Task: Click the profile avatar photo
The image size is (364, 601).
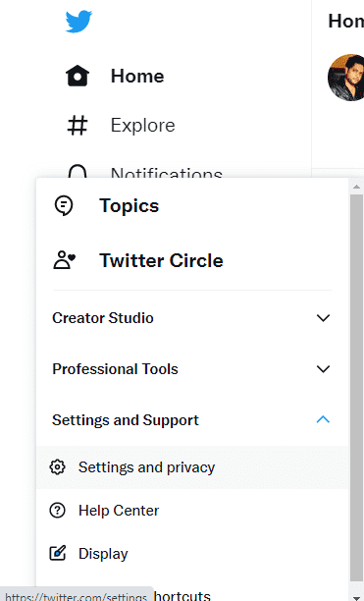Action: (x=346, y=78)
